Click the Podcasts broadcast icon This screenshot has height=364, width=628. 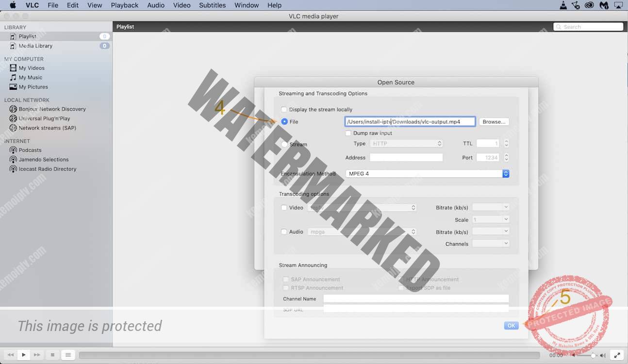tap(13, 150)
